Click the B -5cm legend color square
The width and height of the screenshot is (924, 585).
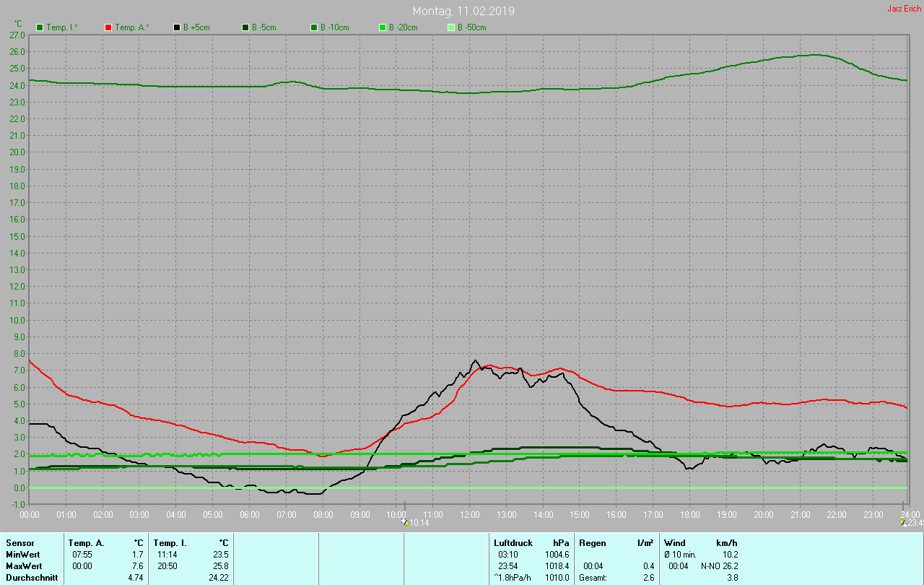(x=245, y=27)
